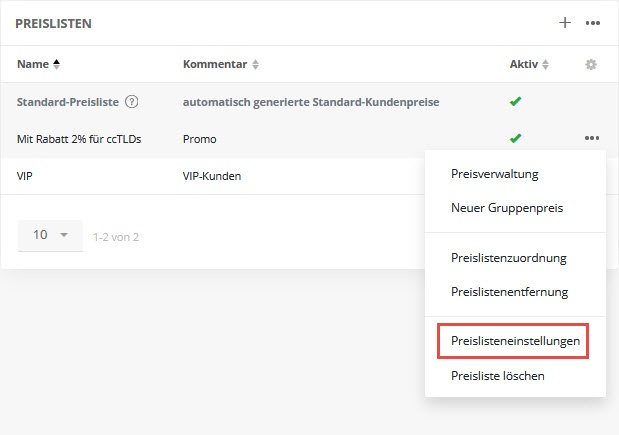Open the Standard-Preisliste entry
619x435 pixels.
pos(68,102)
